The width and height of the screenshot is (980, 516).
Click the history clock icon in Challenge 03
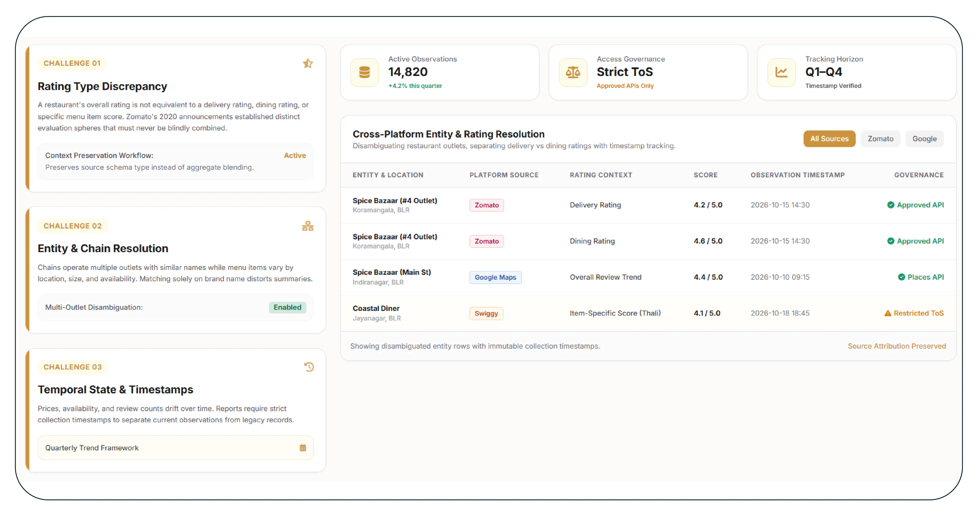[x=309, y=367]
